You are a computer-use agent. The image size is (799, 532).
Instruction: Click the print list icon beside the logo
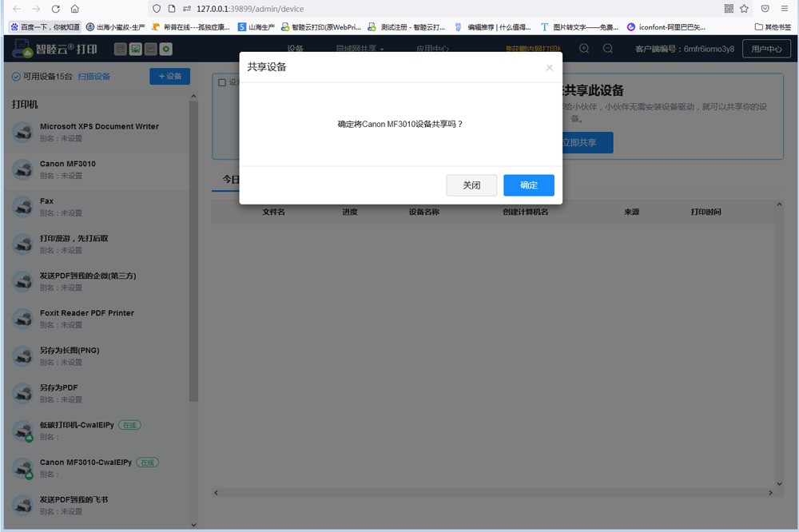(x=120, y=49)
